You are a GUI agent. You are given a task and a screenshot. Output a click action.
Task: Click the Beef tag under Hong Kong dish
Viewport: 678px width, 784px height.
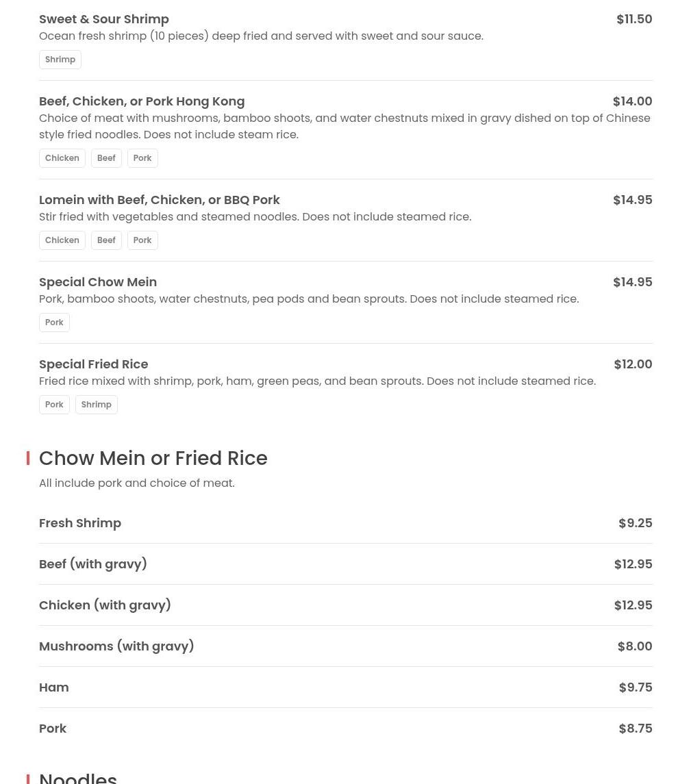(106, 158)
